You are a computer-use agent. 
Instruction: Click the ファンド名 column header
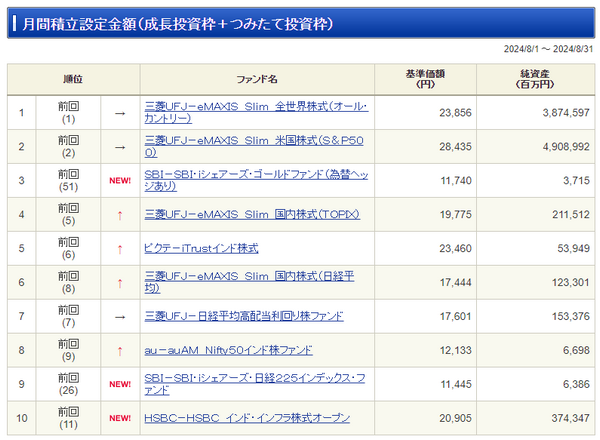coord(257,79)
